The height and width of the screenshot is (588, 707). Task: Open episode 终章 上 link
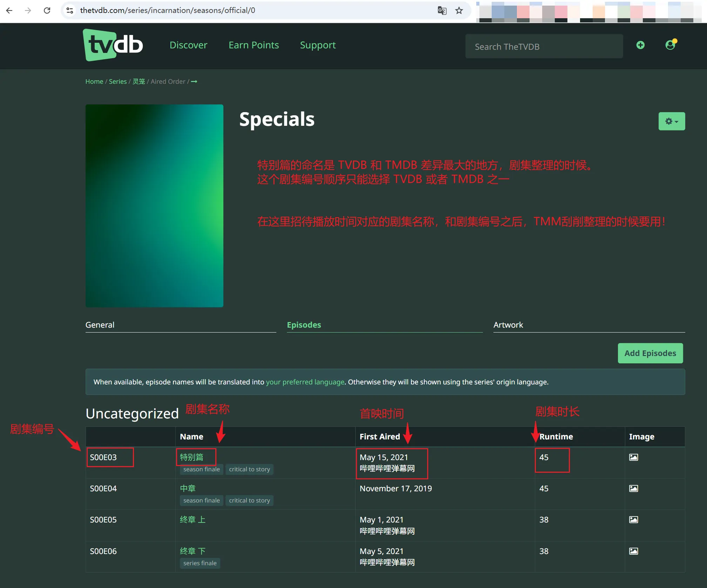pyautogui.click(x=193, y=520)
